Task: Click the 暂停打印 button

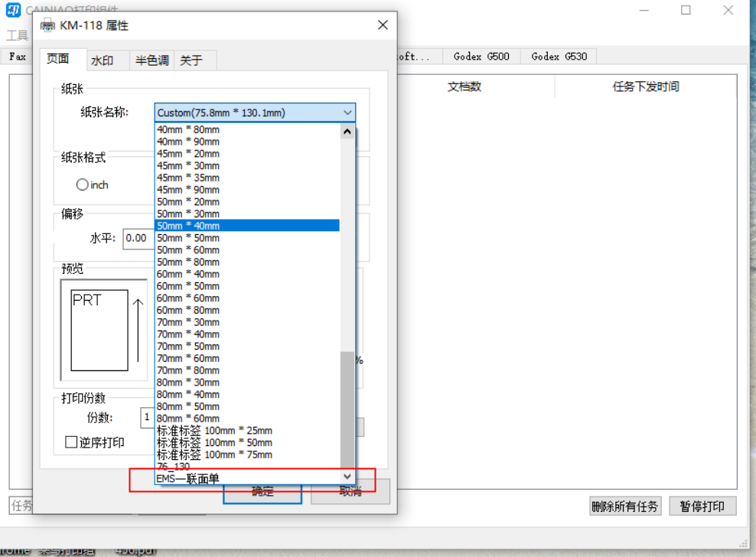Action: (x=702, y=507)
